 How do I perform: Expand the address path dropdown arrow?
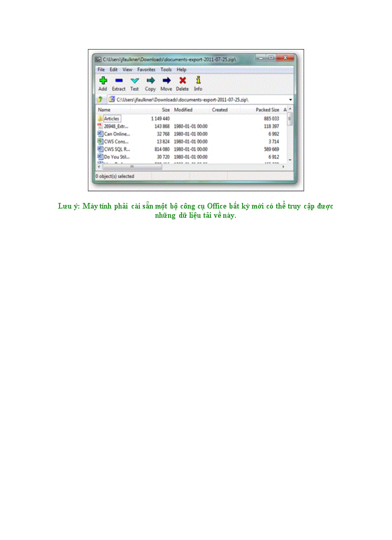tap(291, 100)
